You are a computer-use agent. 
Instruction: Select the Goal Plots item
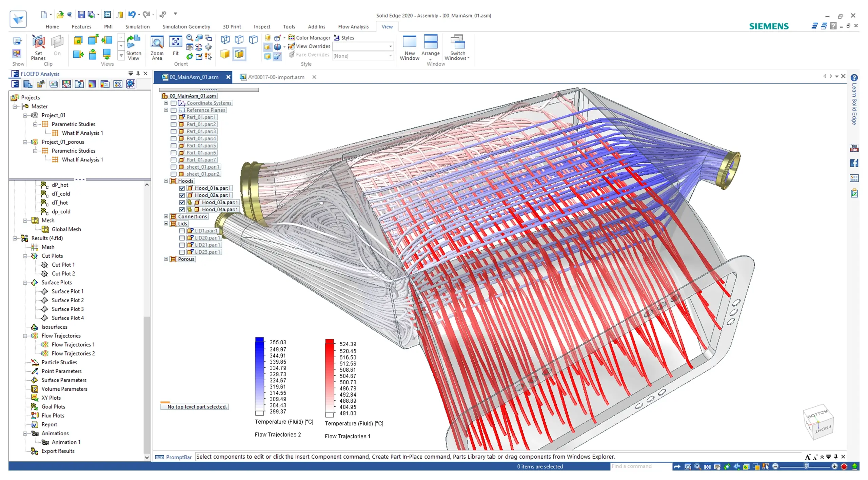(x=53, y=407)
